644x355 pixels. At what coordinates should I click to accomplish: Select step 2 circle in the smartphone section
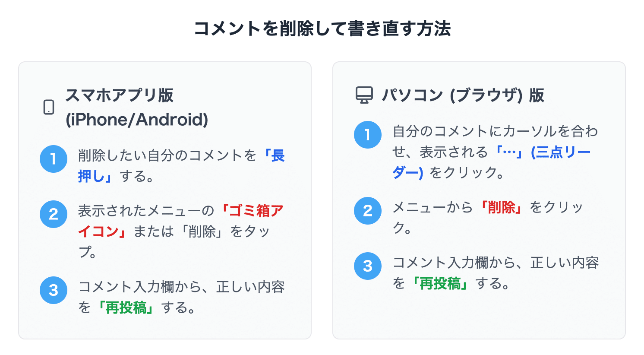[54, 214]
